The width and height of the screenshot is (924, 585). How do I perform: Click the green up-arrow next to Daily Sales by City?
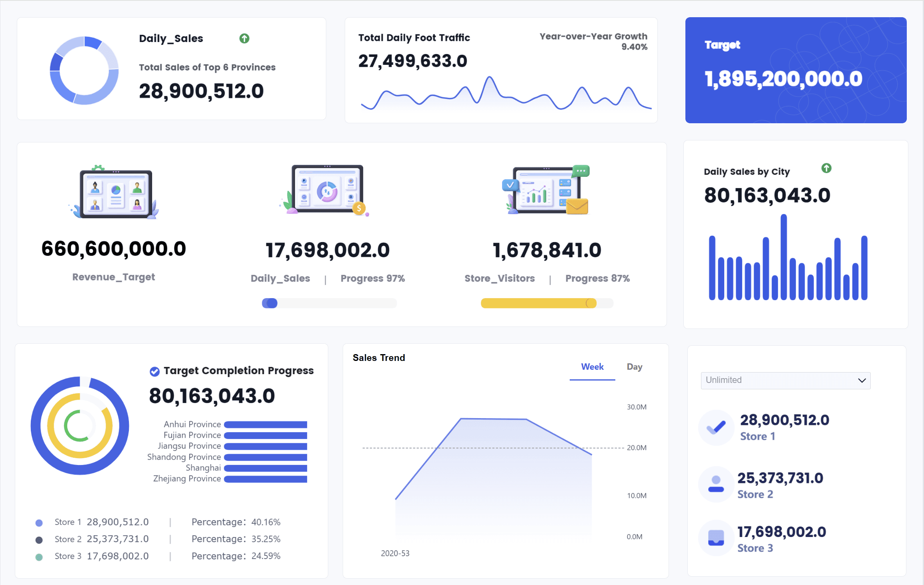(826, 168)
